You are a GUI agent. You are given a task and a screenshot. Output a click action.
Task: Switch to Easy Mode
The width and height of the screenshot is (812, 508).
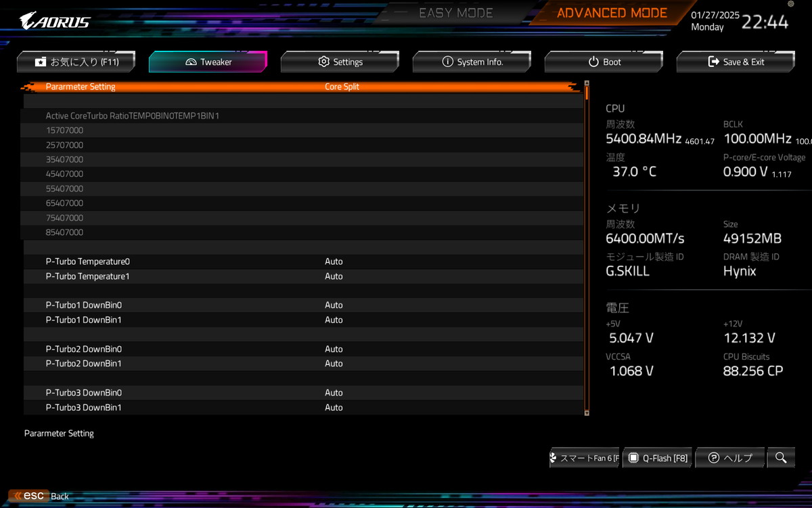456,13
